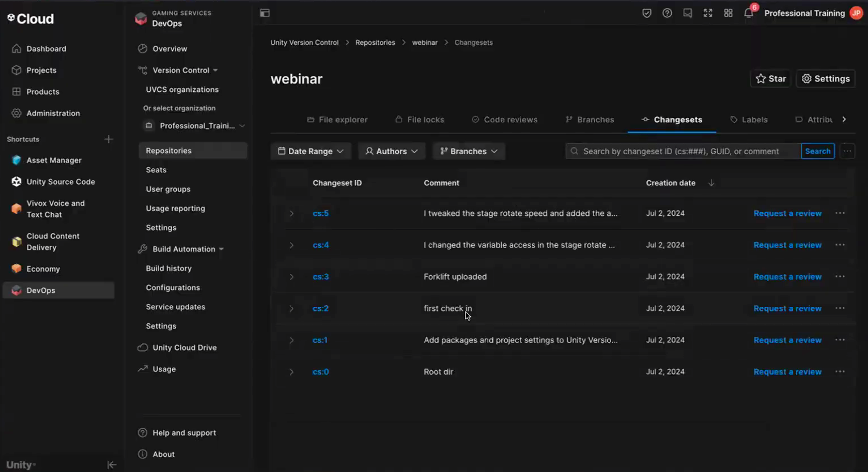Viewport: 868px width, 472px height.
Task: Open notifications bell with 6 badge
Action: [x=749, y=13]
